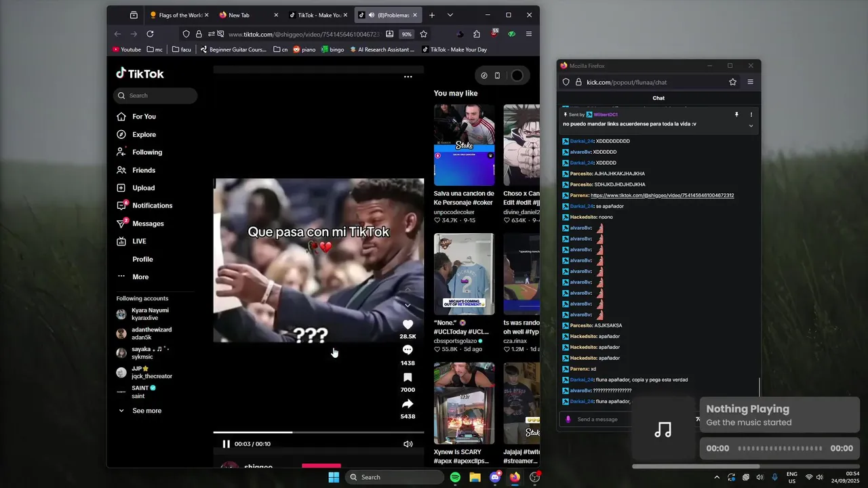Screen dimensions: 868x488
Task: Open the Firefox extensions puzzle icon
Action: [x=477, y=34]
